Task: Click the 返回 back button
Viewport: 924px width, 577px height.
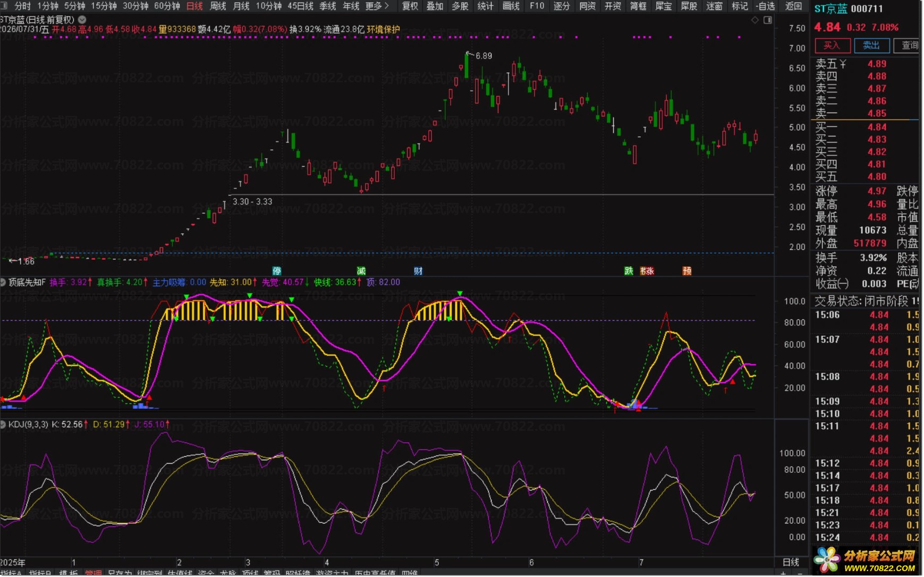Action: 793,6
